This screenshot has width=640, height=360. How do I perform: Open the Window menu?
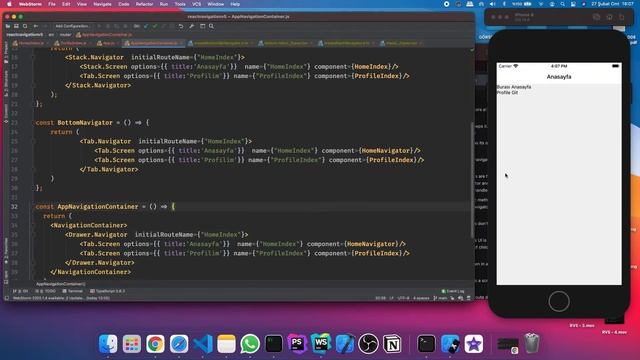tap(216, 4)
